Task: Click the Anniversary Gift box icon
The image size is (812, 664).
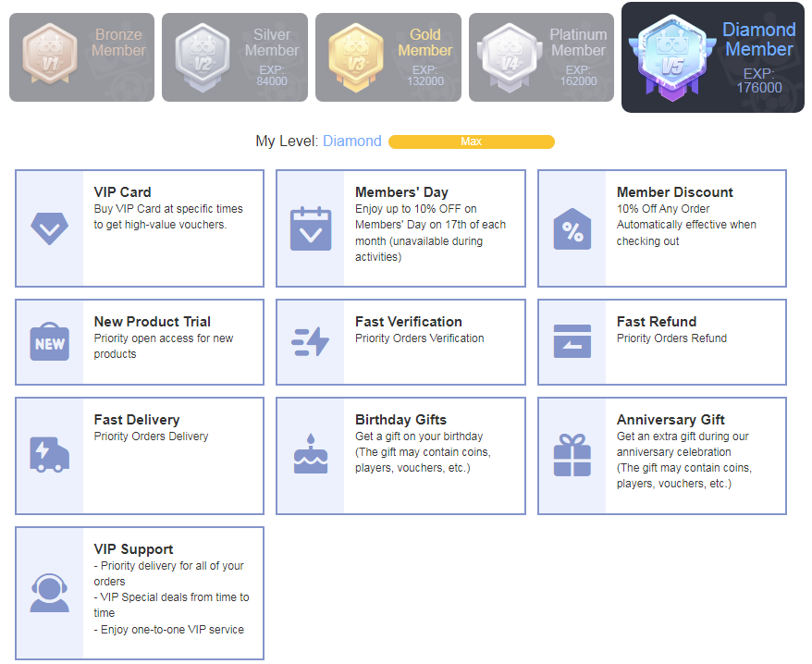Action: tap(572, 455)
